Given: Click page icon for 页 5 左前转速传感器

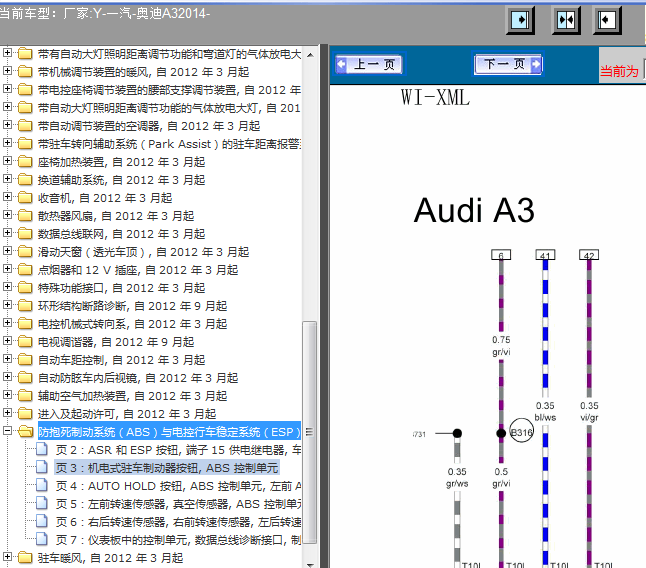Looking at the screenshot, I should click(x=42, y=503).
